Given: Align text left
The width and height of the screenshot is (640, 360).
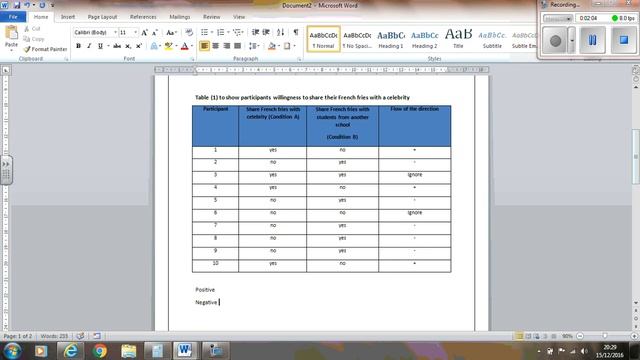Looking at the screenshot, I should (x=204, y=46).
